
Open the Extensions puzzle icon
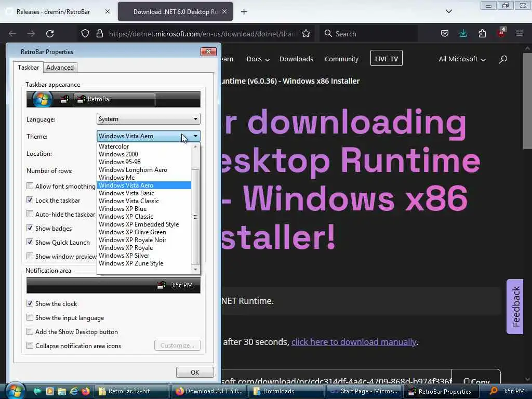[482, 34]
